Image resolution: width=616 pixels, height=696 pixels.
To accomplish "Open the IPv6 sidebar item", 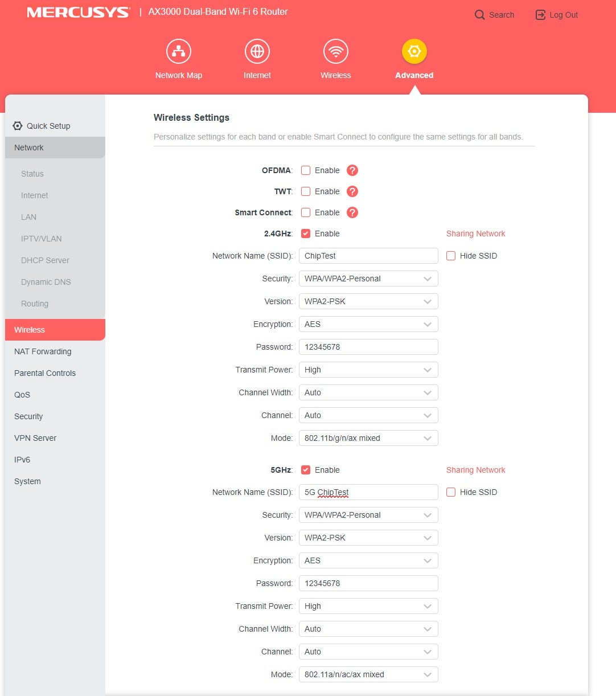I will coord(22,460).
